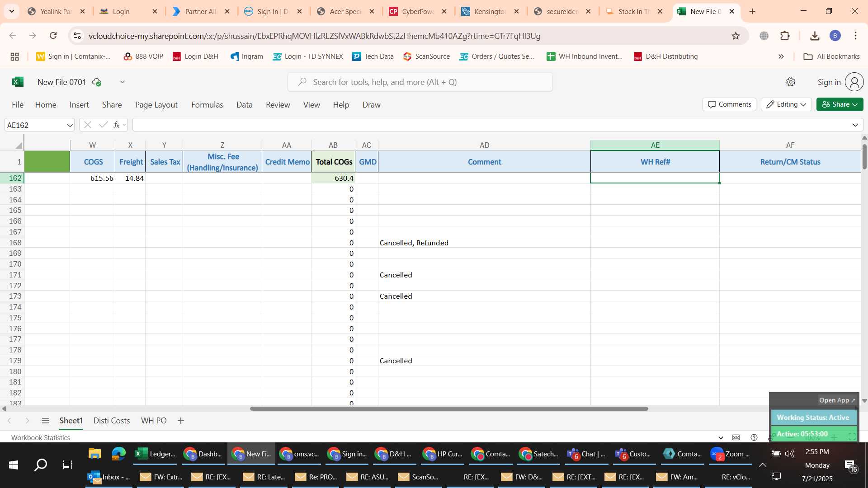Viewport: 868px width, 488px height.
Task: Open the Chrome apps grid icon
Action: point(14,56)
